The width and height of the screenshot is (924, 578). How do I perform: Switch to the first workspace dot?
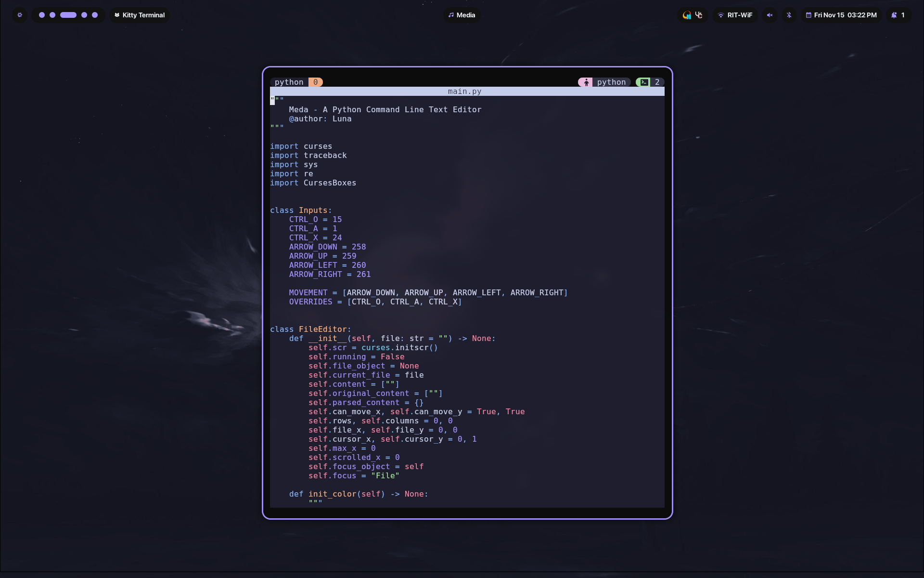point(42,15)
